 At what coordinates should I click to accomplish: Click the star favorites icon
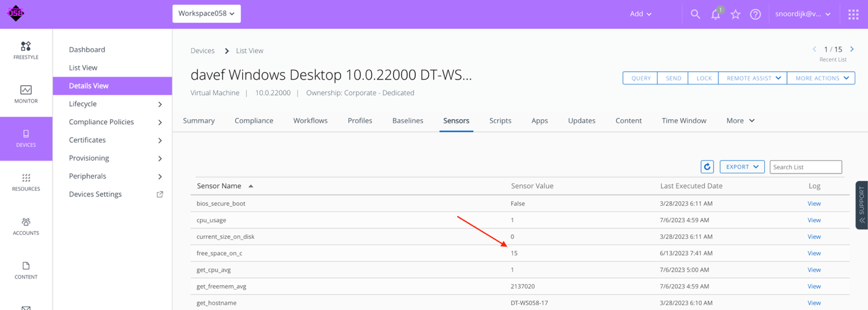click(735, 14)
